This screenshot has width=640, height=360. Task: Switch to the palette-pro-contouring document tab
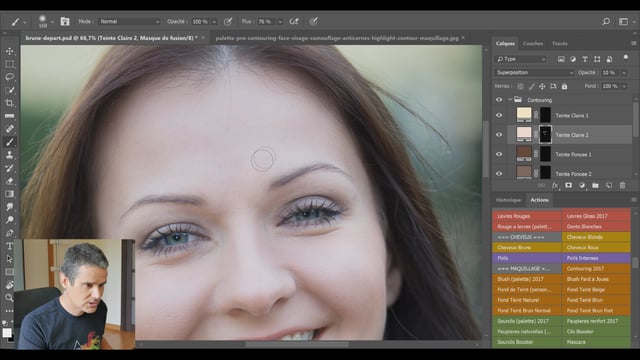point(337,38)
